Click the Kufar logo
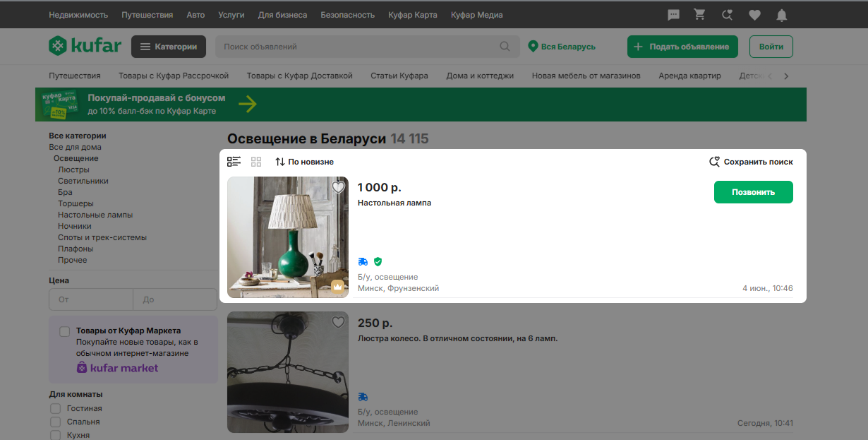The height and width of the screenshot is (440, 868). pyautogui.click(x=85, y=47)
